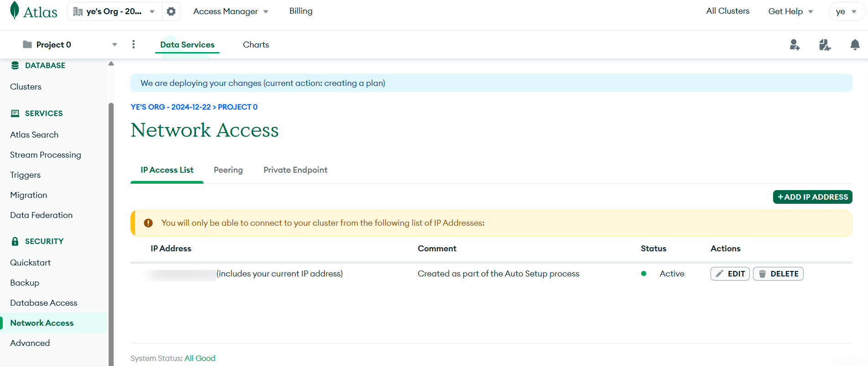Open the Charts tab
The height and width of the screenshot is (366, 868).
pos(256,45)
